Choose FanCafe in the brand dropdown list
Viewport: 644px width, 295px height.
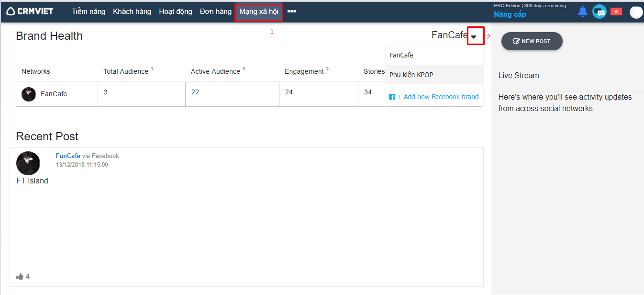pos(401,55)
